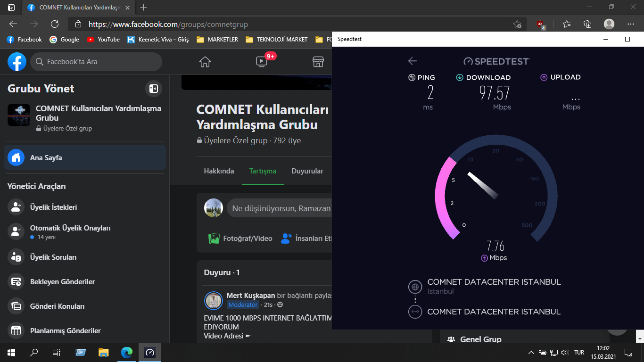Open taskbar search magnifier
This screenshot has height=362, width=644.
tap(34, 352)
